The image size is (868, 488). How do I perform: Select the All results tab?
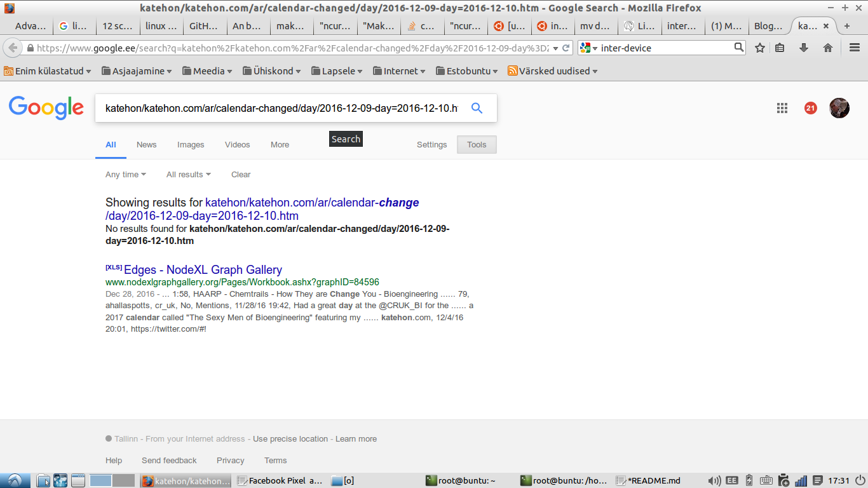tap(111, 145)
